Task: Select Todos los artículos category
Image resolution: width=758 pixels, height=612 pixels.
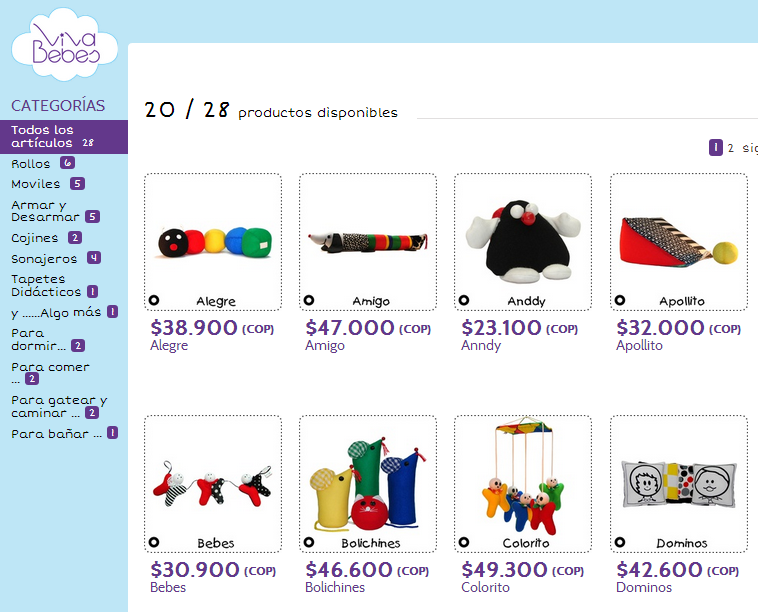Action: pyautogui.click(x=64, y=137)
